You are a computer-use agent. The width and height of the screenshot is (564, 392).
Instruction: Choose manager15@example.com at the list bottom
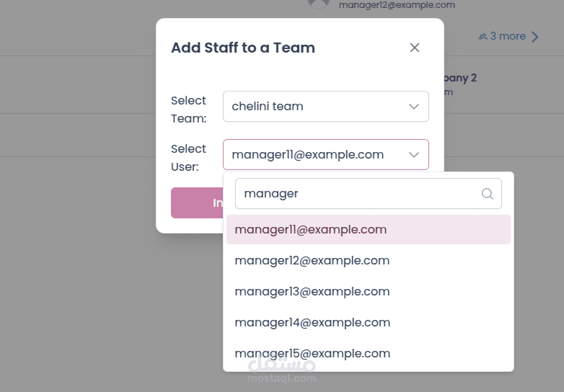312,354
